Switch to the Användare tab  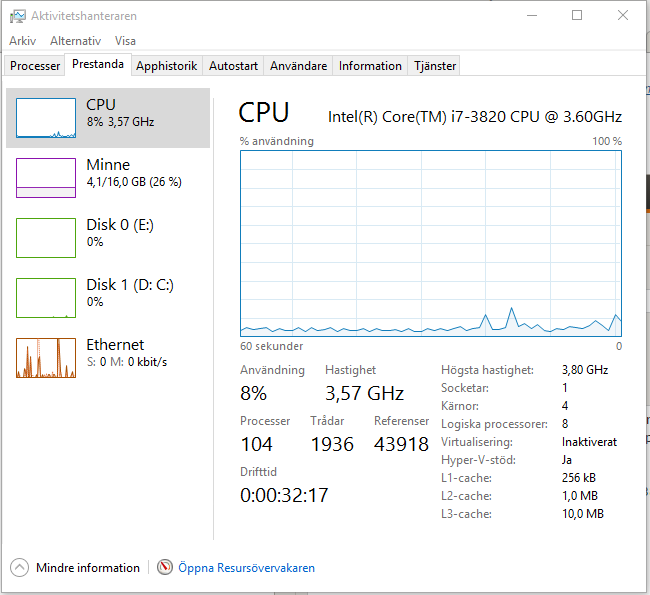(298, 66)
